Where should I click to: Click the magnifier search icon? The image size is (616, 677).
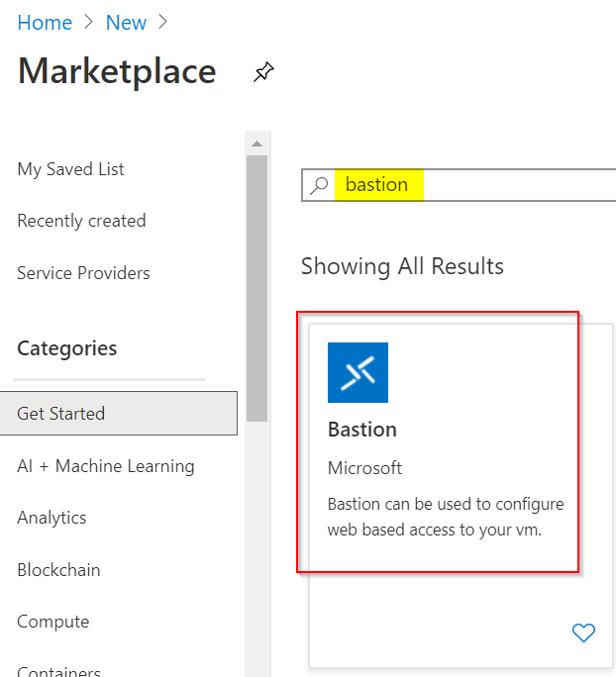point(319,186)
